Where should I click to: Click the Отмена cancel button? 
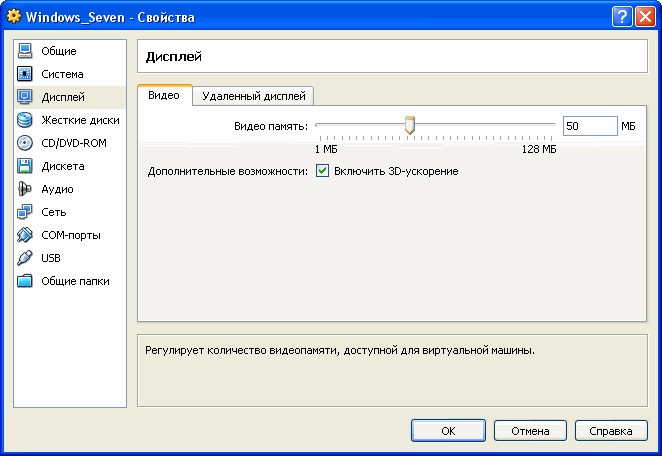click(531, 431)
